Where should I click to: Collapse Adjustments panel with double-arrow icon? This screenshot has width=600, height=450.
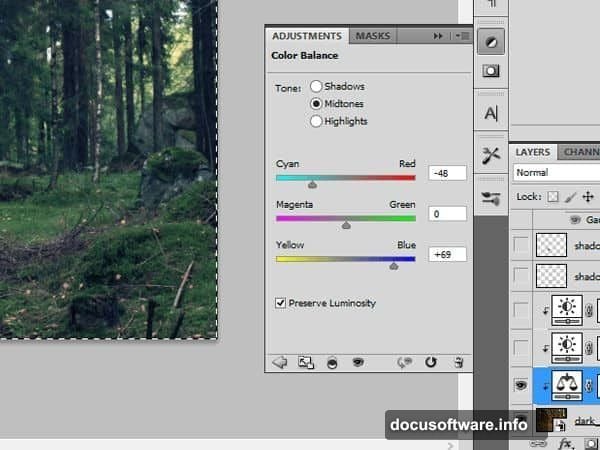tap(438, 36)
